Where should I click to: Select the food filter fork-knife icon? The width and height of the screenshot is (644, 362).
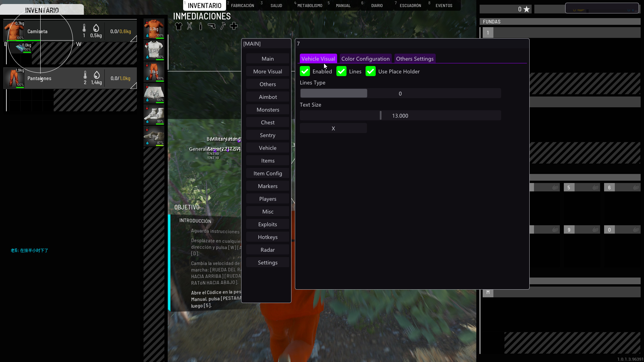(x=190, y=26)
